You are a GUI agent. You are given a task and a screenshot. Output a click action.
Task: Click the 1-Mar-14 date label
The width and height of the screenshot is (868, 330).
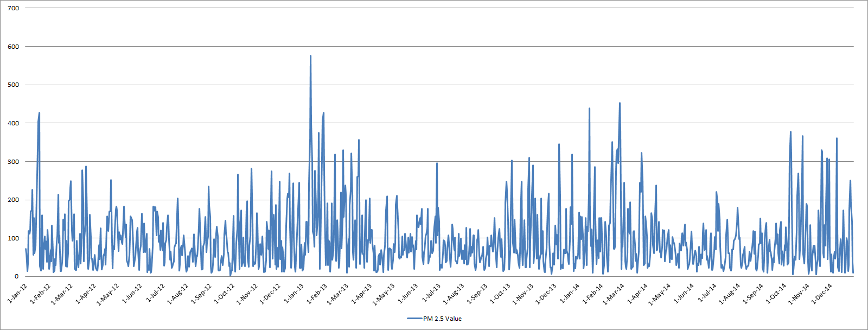point(614,293)
